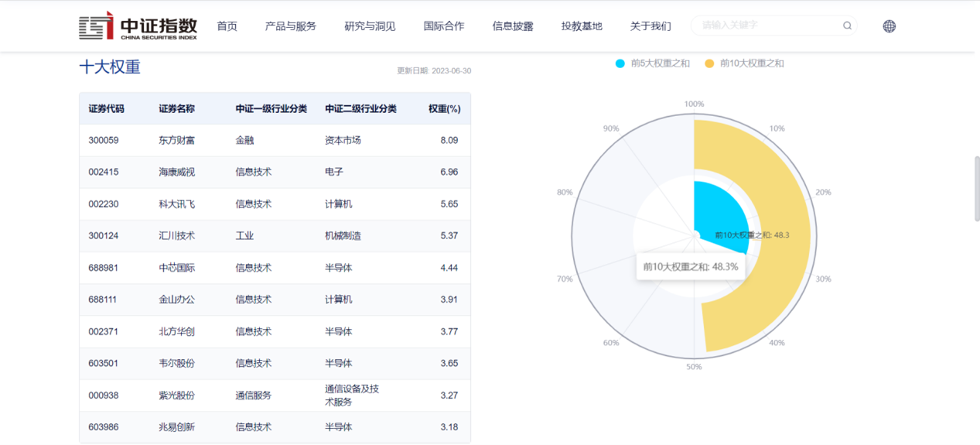
Task: Open the 首页 menu item
Action: point(227,26)
